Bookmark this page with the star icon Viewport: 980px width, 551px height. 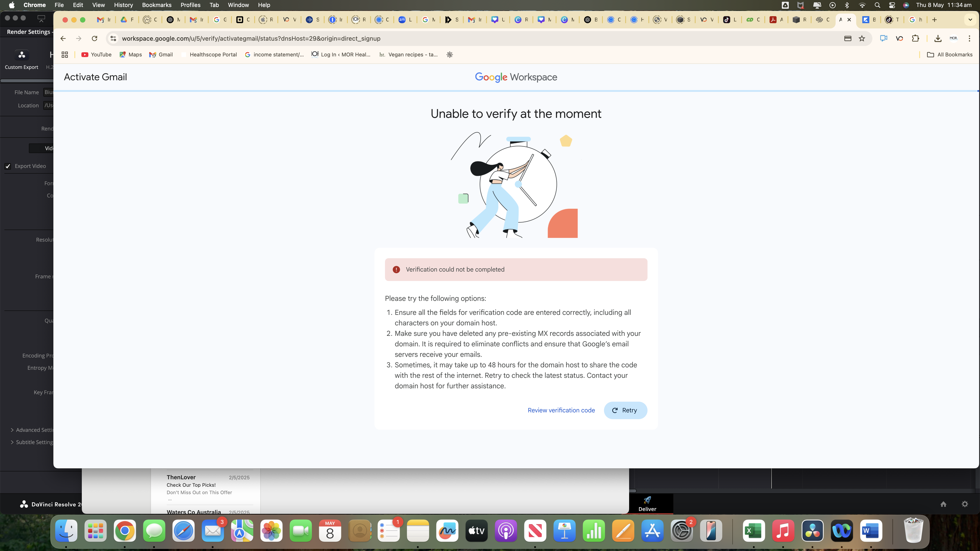pyautogui.click(x=862, y=38)
